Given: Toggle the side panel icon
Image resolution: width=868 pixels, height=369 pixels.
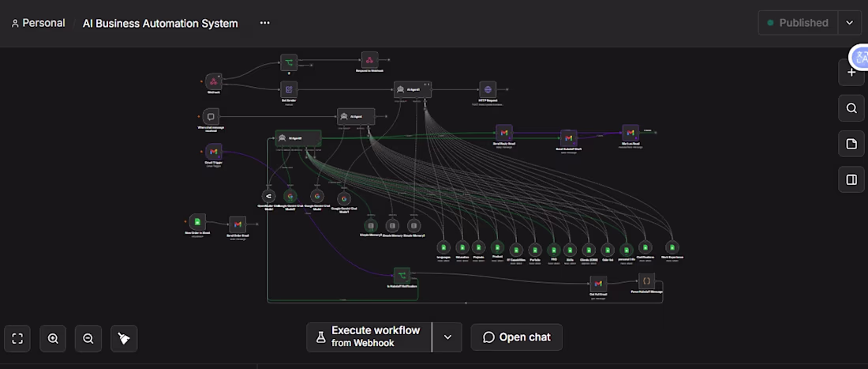Looking at the screenshot, I should 851,179.
